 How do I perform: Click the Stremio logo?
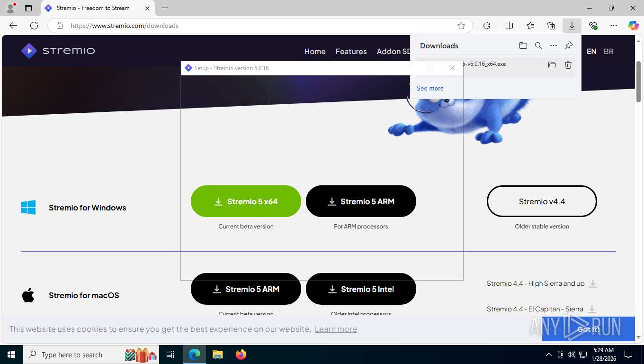click(x=58, y=51)
